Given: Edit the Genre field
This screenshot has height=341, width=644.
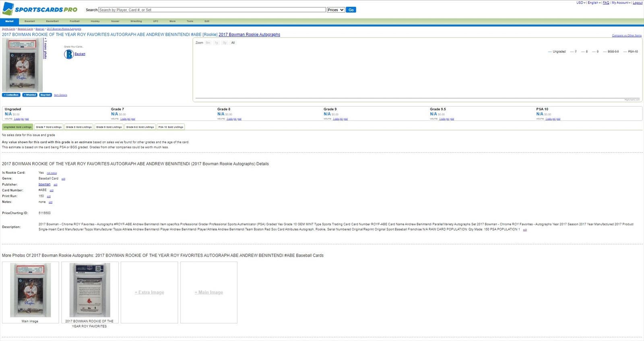Looking at the screenshot, I should click(x=63, y=179).
